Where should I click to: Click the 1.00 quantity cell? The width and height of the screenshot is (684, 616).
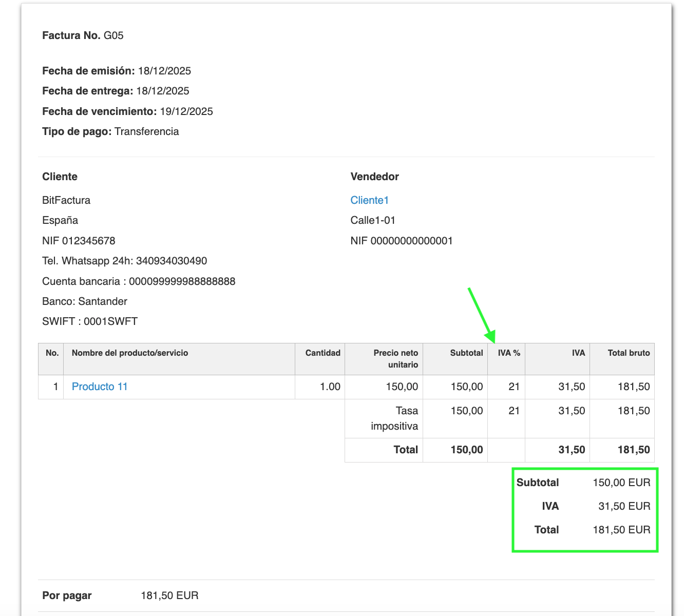coord(330,387)
